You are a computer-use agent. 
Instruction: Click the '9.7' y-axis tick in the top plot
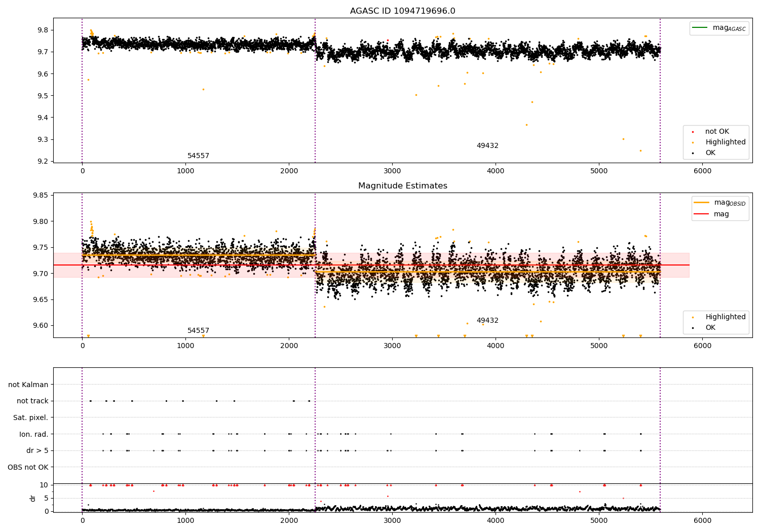(x=43, y=52)
